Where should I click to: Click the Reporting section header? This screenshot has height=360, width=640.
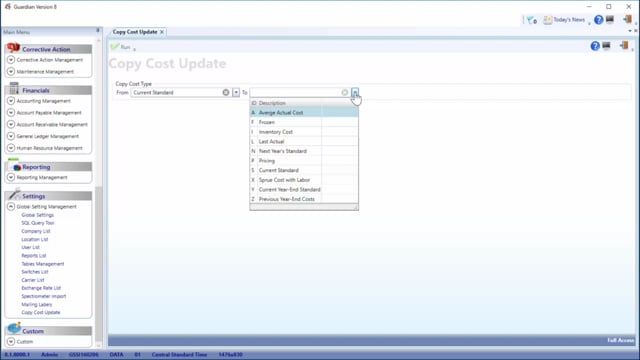tap(49, 167)
